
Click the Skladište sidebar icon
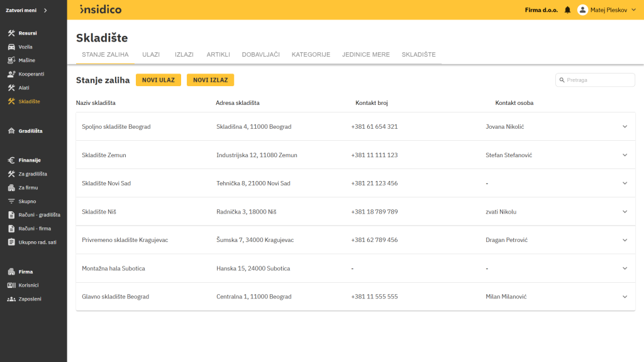tap(11, 101)
